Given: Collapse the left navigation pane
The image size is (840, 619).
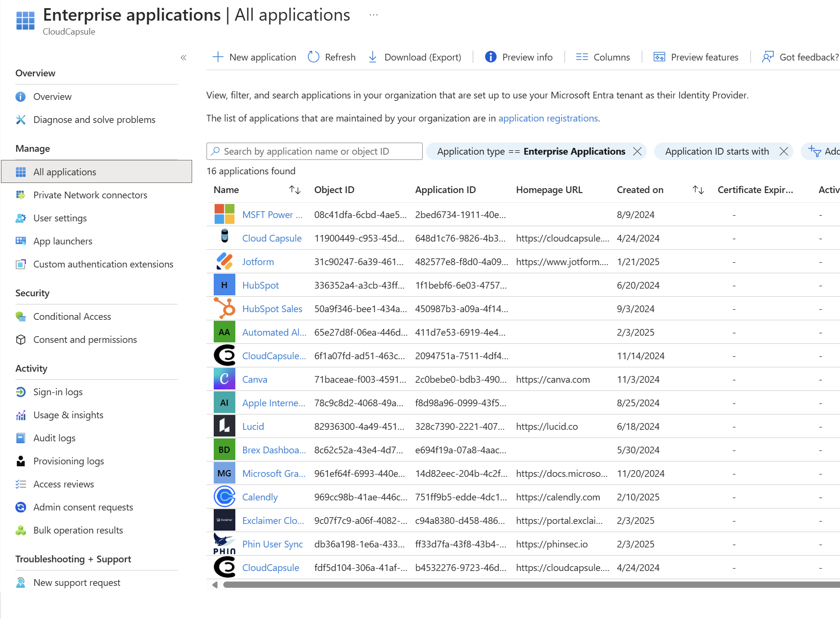Looking at the screenshot, I should pyautogui.click(x=183, y=57).
